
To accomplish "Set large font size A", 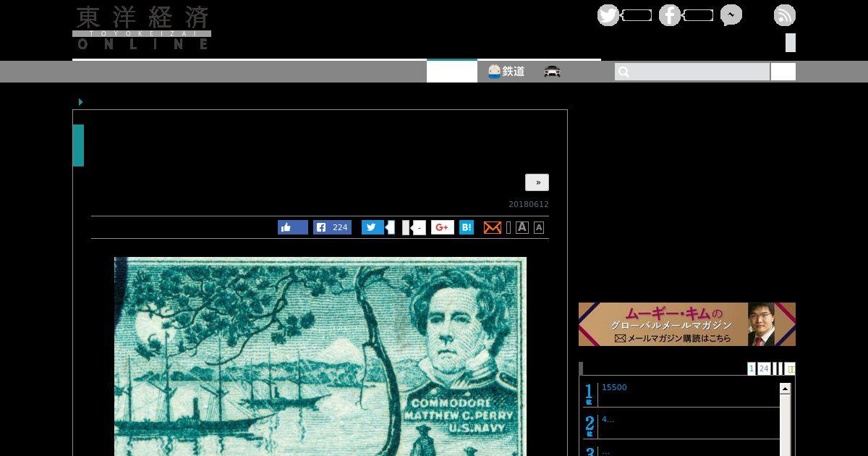I will tap(522, 227).
